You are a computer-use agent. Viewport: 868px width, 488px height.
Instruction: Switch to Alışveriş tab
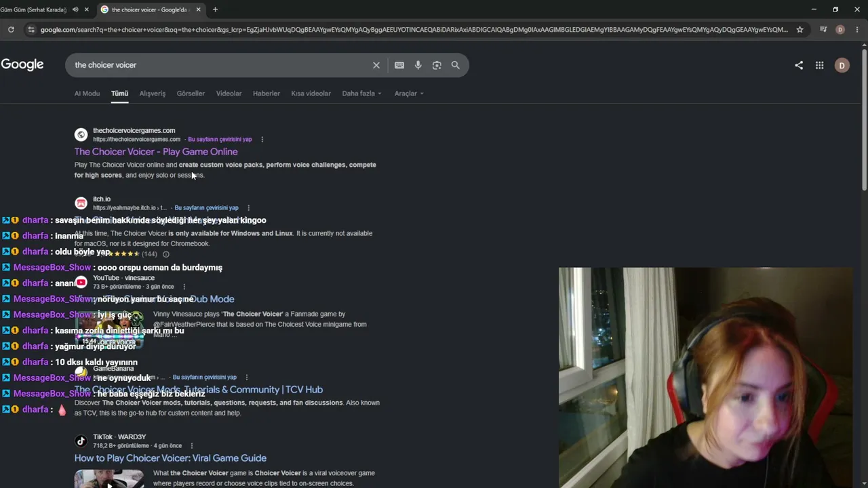(x=153, y=94)
